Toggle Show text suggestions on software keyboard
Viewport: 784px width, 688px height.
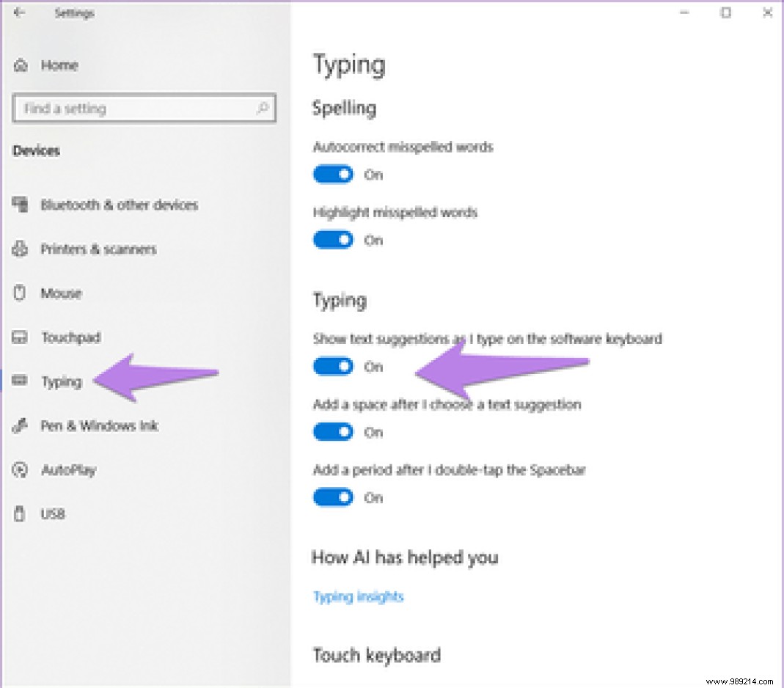tap(333, 366)
